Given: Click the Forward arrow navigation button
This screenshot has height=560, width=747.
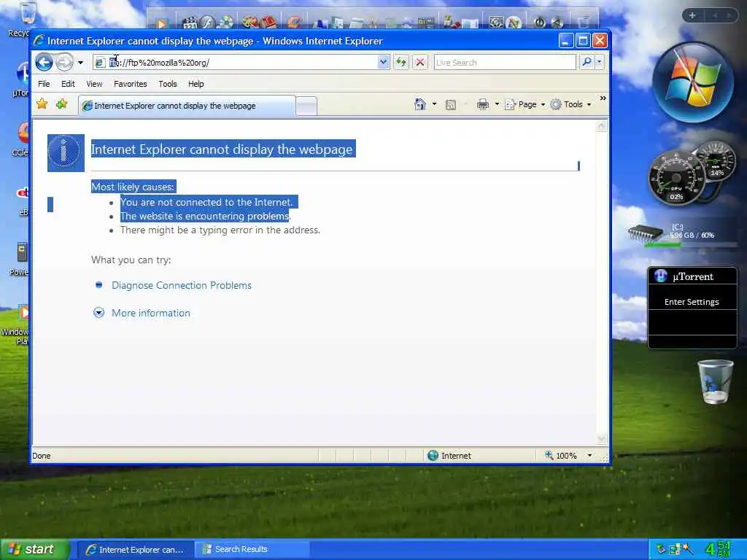Looking at the screenshot, I should [x=64, y=63].
